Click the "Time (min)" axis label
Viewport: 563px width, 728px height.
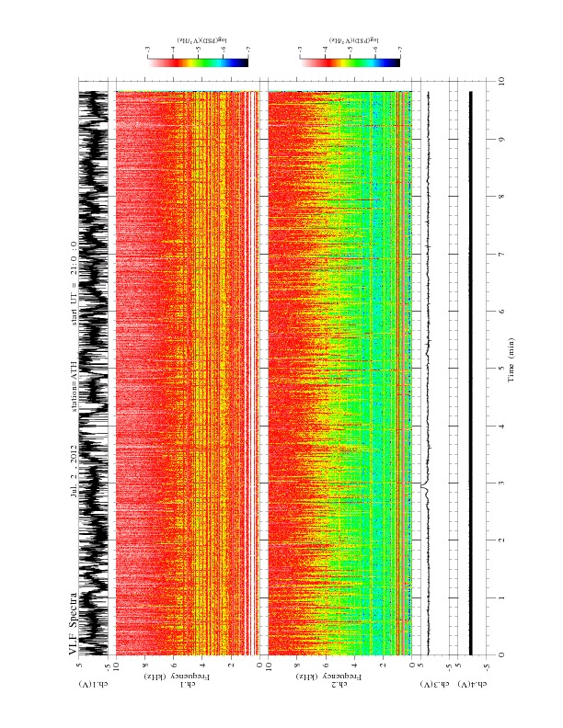tap(511, 359)
